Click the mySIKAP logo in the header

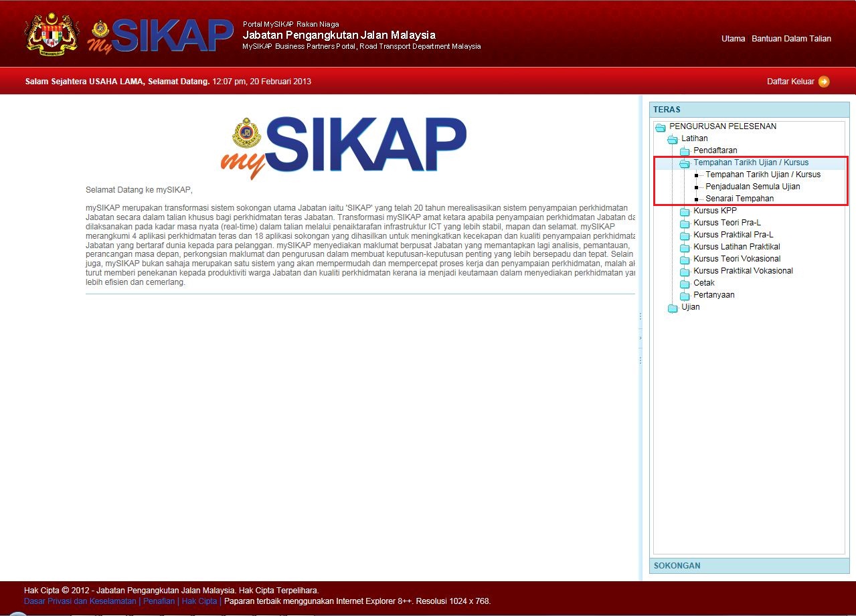161,36
